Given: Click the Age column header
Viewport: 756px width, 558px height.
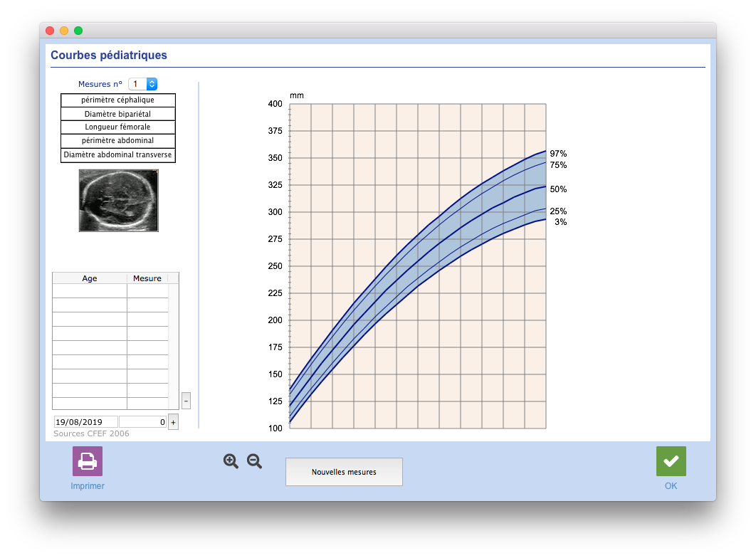Looking at the screenshot, I should [90, 278].
